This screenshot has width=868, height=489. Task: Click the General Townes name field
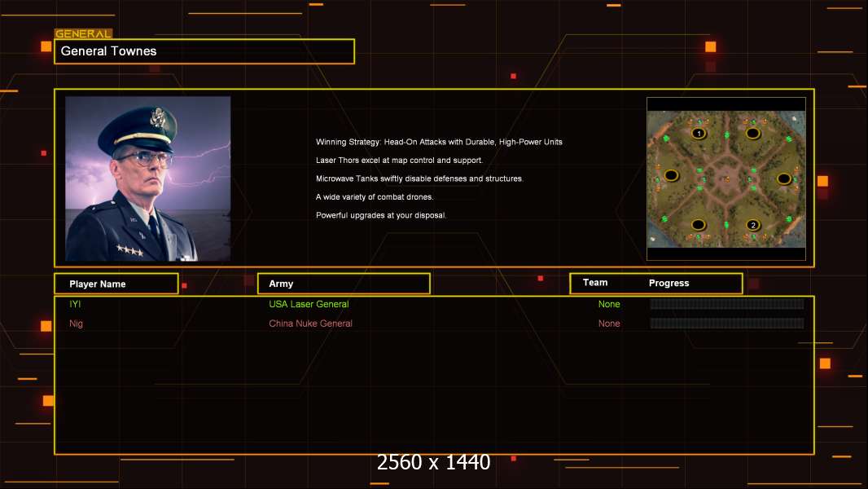204,51
